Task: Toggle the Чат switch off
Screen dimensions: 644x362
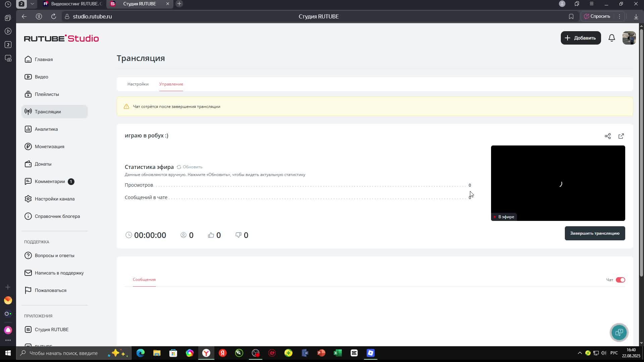Action: coord(620,280)
